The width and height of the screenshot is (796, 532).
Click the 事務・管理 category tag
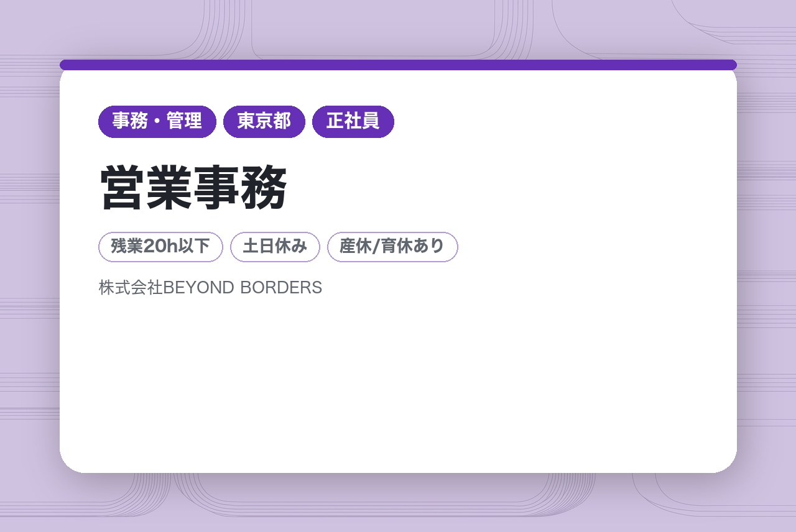pyautogui.click(x=157, y=122)
